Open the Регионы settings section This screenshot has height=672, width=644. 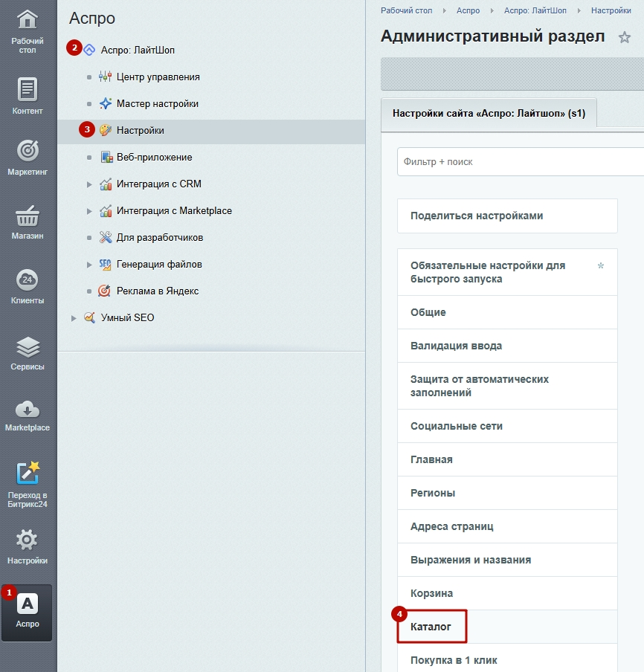[x=507, y=494]
